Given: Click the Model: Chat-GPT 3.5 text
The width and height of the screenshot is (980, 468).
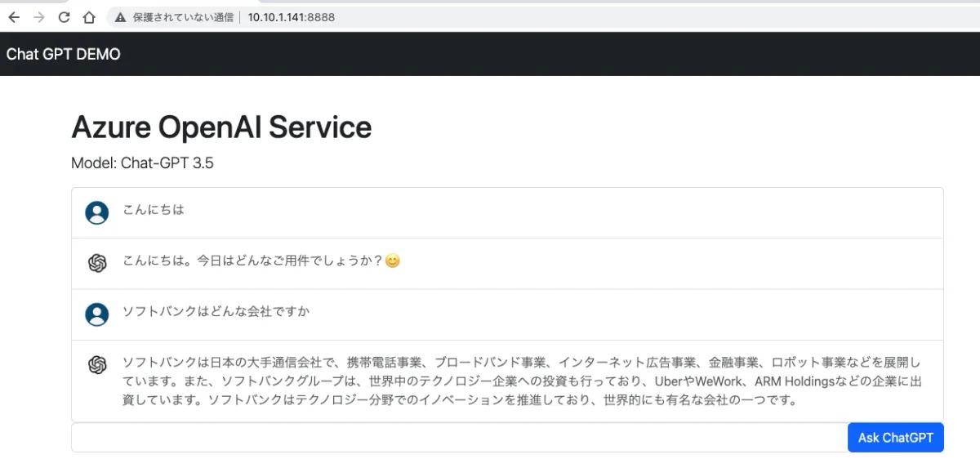Looking at the screenshot, I should click(x=142, y=163).
